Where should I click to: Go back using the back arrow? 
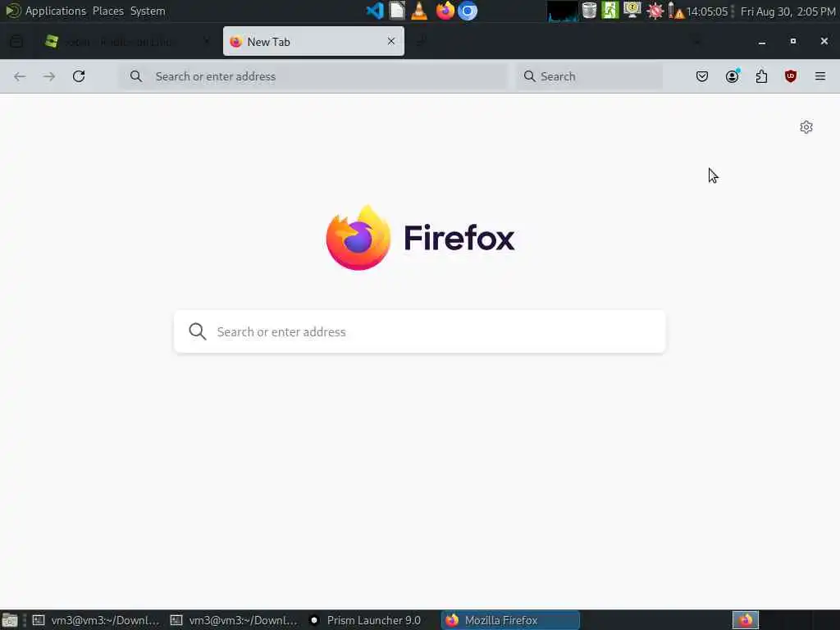coord(20,76)
